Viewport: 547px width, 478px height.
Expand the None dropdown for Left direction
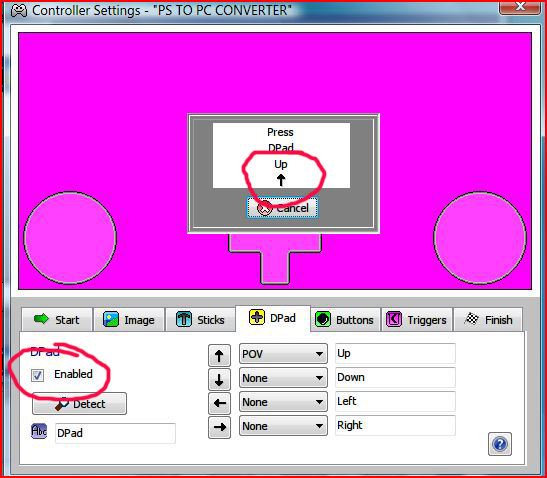point(283,402)
